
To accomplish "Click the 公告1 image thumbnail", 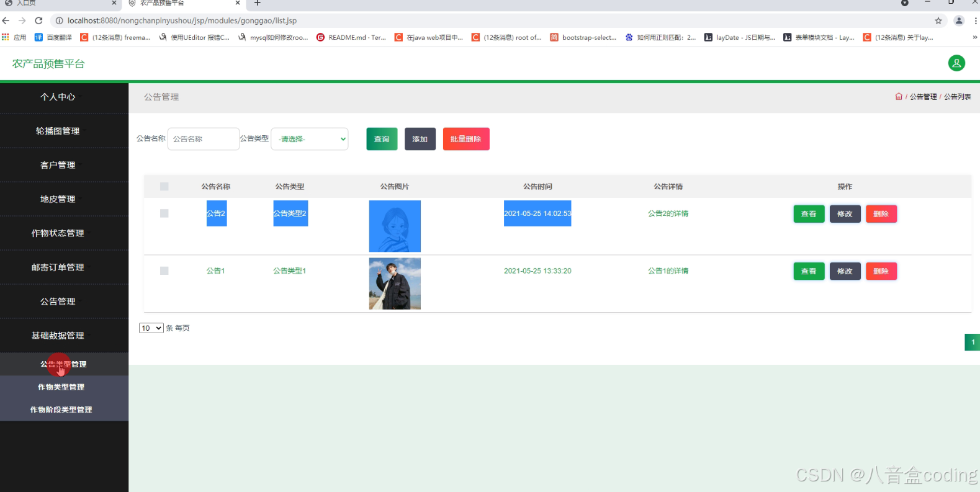I will point(395,284).
